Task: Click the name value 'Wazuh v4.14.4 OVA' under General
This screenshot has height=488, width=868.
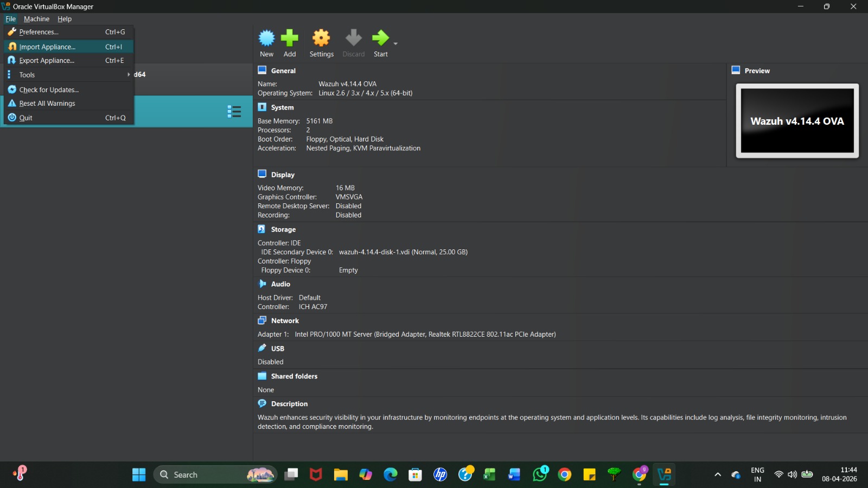Action: (347, 84)
